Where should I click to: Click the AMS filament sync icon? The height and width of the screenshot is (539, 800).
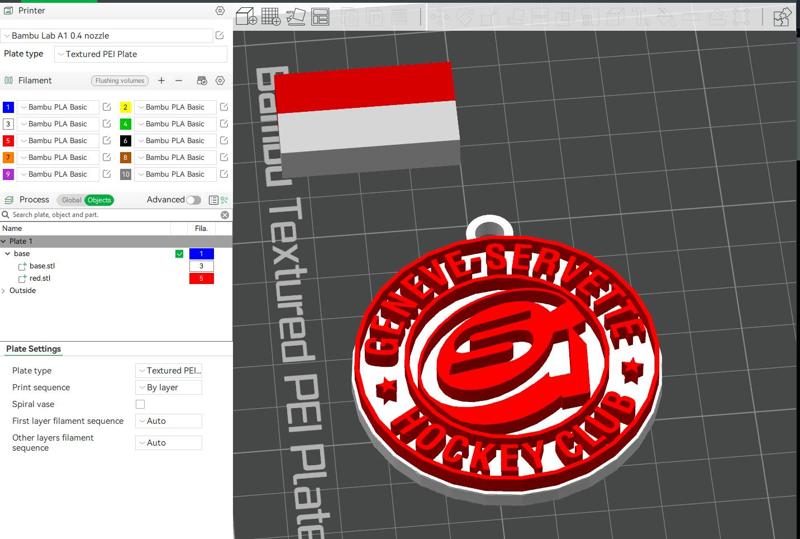pos(202,81)
